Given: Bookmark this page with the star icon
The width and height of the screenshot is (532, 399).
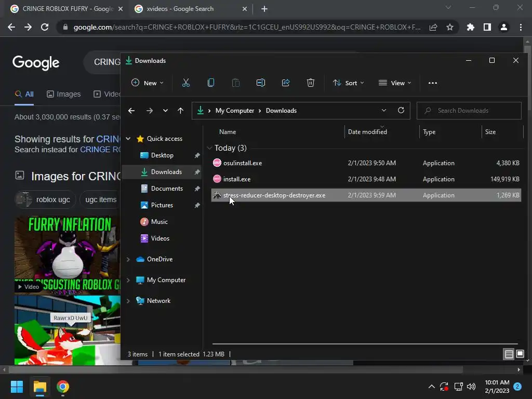Looking at the screenshot, I should 450,27.
